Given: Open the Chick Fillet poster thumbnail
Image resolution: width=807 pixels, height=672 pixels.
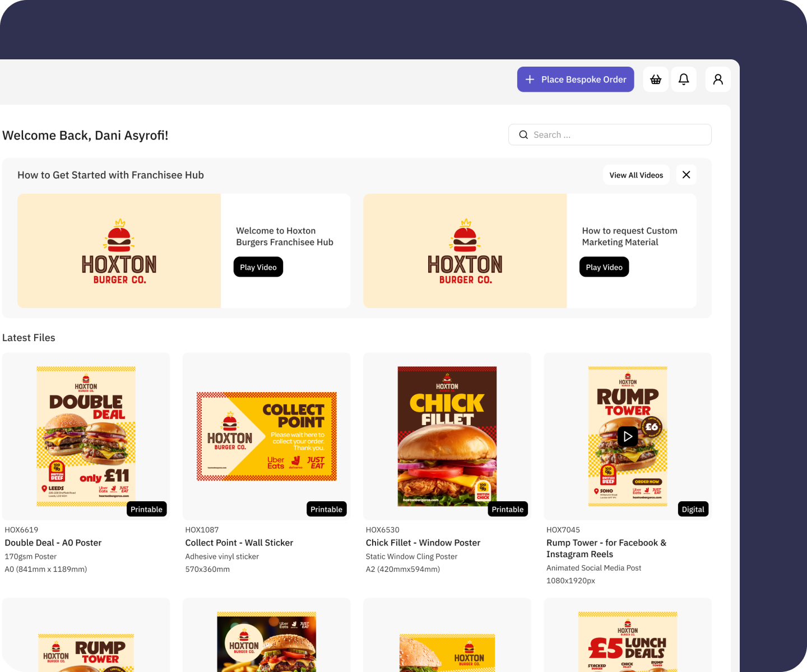Looking at the screenshot, I should pos(447,436).
